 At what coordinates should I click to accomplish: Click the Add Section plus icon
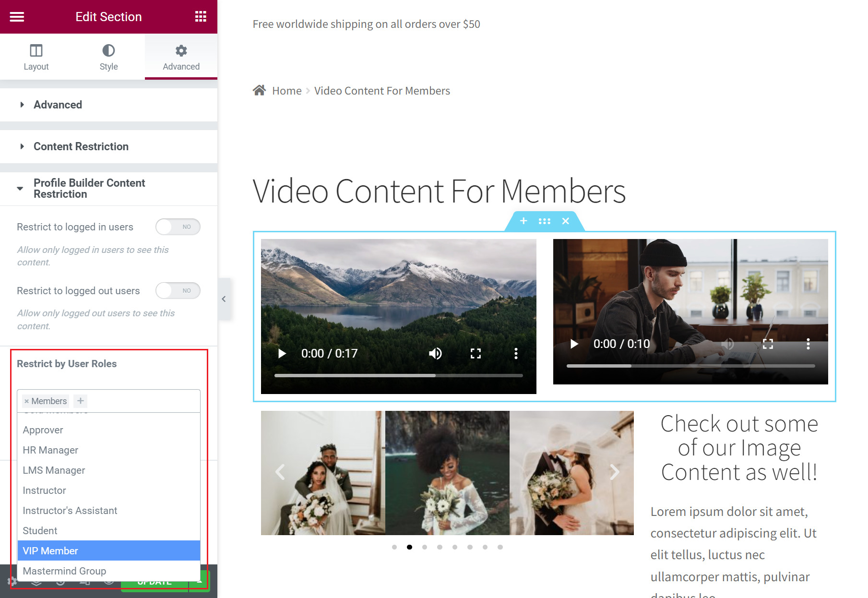click(523, 221)
